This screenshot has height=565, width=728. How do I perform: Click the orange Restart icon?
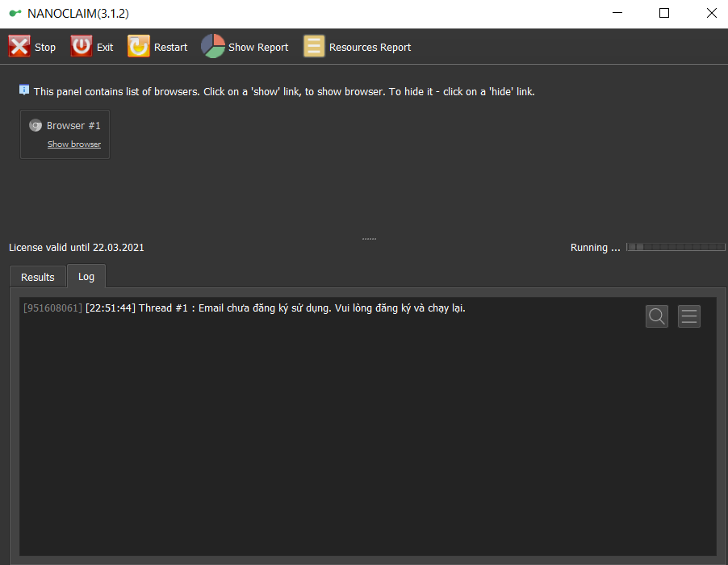point(138,47)
